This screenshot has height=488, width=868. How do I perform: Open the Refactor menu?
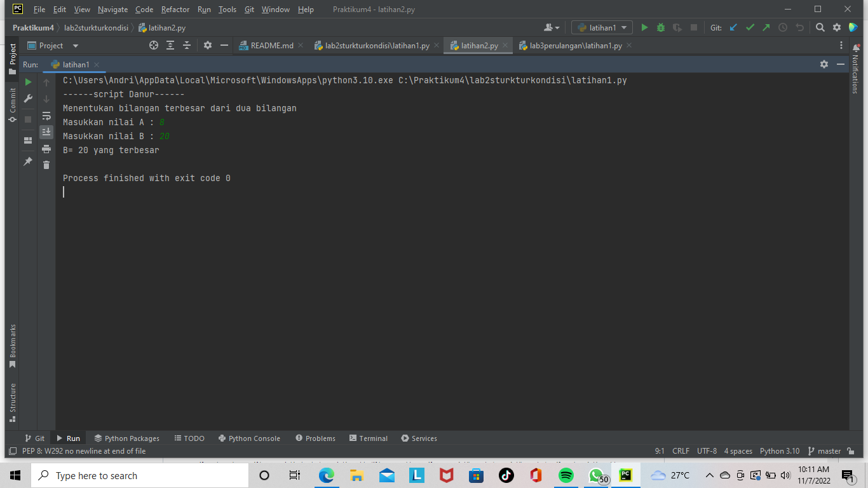click(x=175, y=10)
